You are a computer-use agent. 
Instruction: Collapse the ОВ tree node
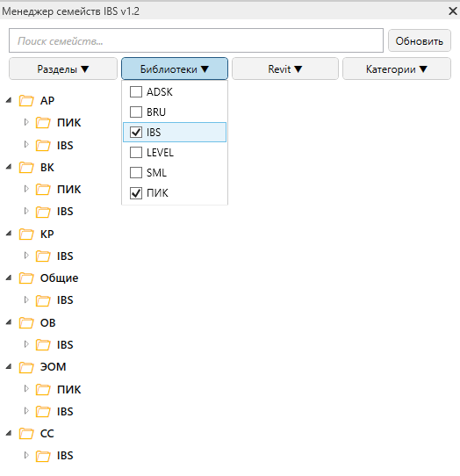point(9,322)
